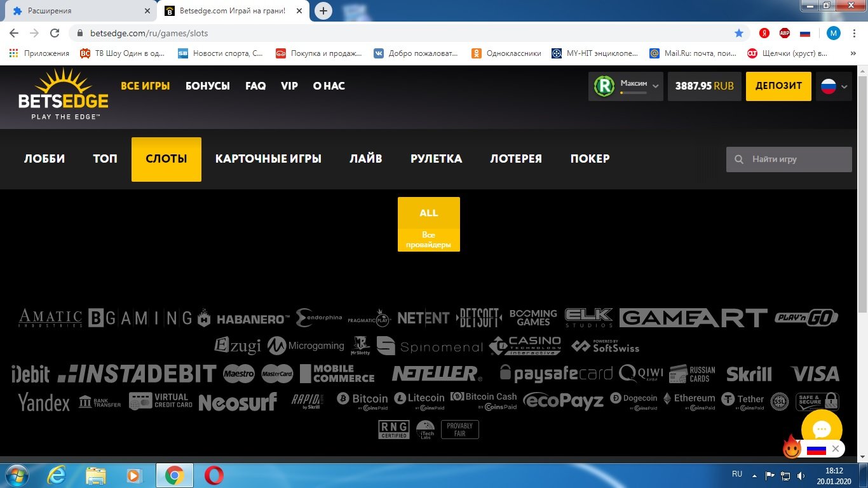Open Adblock Plus extension icon
Image resolution: width=868 pixels, height=488 pixels.
pyautogui.click(x=785, y=33)
